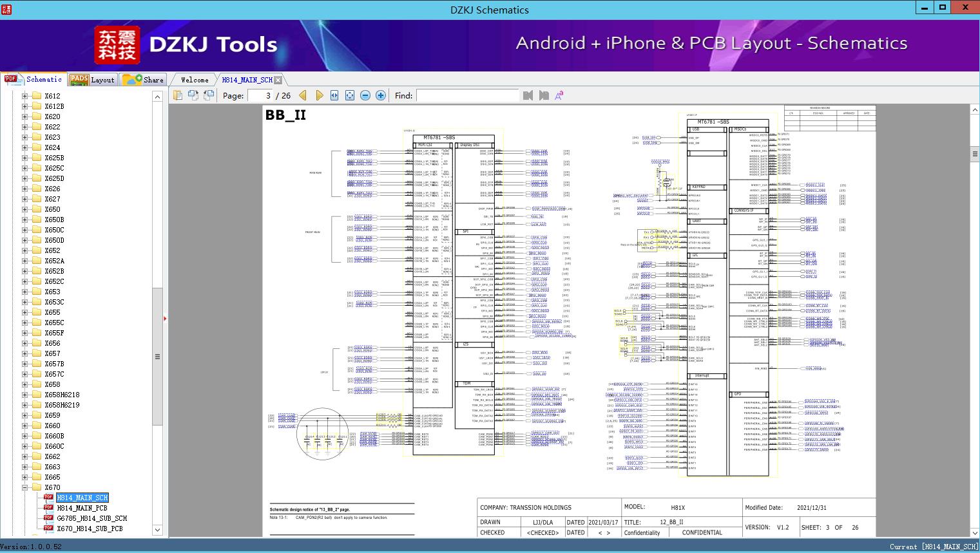
Task: Zoom out with the minus magnifier icon
Action: (365, 95)
